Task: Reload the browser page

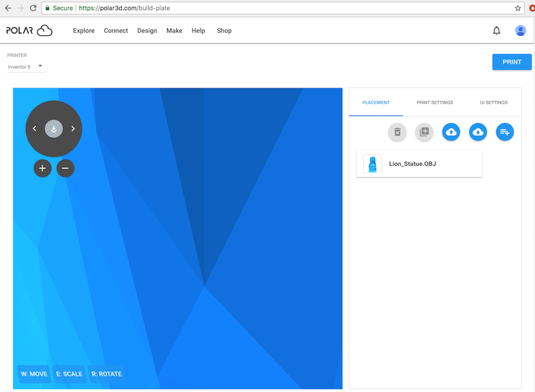Action: tap(33, 8)
